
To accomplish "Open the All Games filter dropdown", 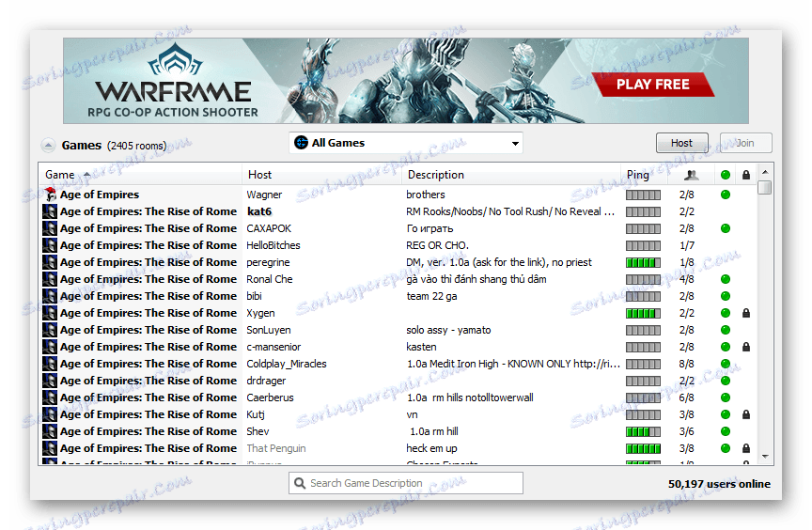I will click(x=405, y=143).
